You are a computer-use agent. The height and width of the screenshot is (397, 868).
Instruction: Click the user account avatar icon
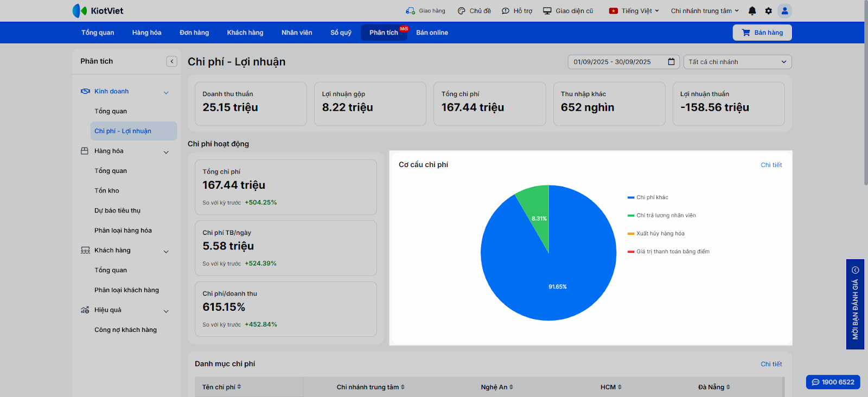click(x=784, y=11)
